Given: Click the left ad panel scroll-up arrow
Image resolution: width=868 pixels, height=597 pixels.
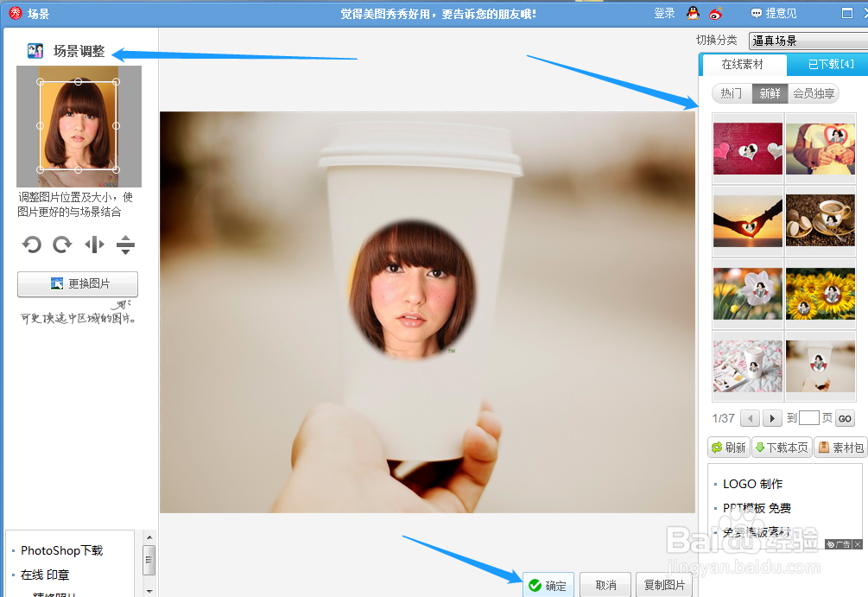Looking at the screenshot, I should [149, 537].
